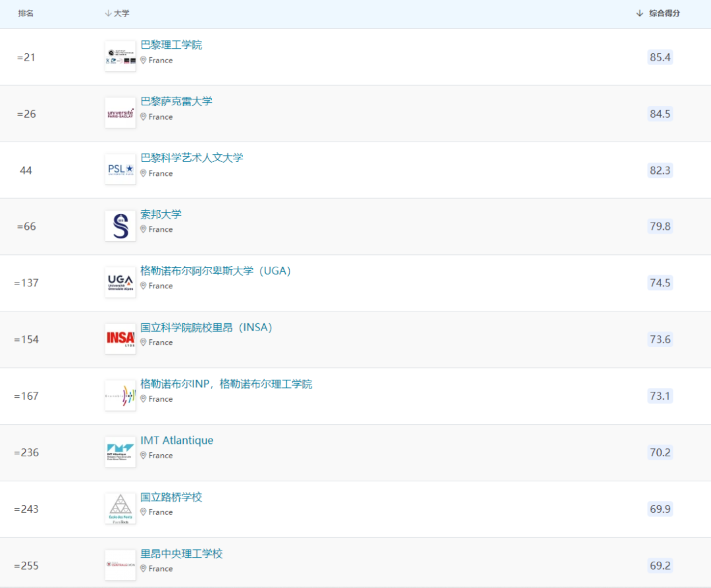Sort by 综合得分 column header
This screenshot has width=711, height=588.
(x=658, y=13)
